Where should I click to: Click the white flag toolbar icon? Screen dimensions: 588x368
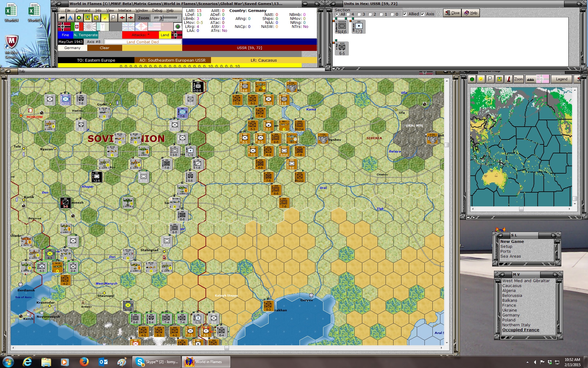point(113,18)
